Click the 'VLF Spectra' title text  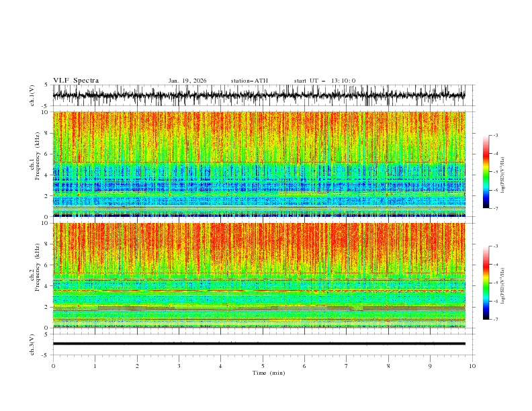coord(76,81)
